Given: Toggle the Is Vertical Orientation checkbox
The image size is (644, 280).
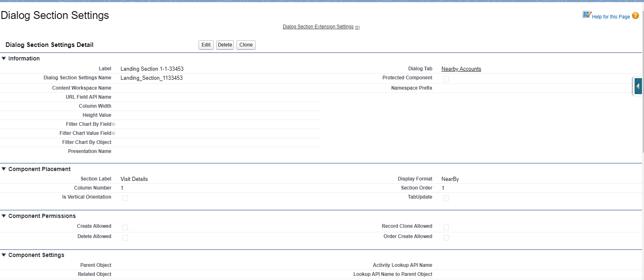Looking at the screenshot, I should (x=125, y=198).
